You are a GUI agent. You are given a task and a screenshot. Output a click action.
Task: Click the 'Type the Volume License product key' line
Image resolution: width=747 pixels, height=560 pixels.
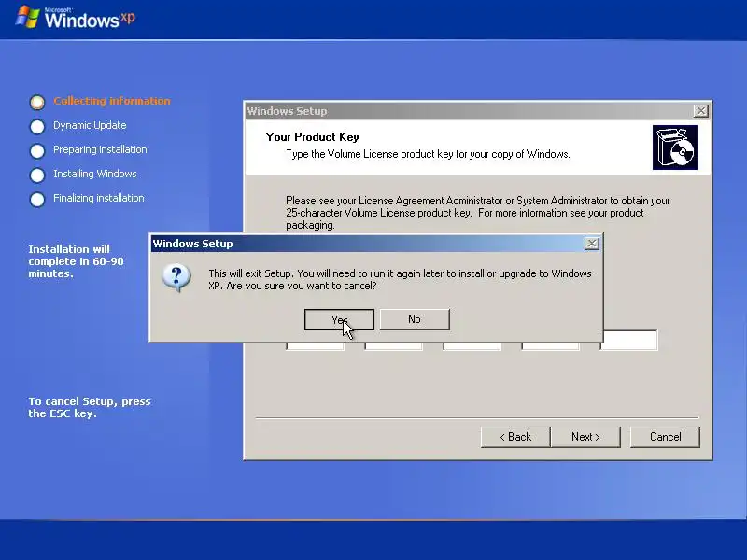tap(428, 154)
